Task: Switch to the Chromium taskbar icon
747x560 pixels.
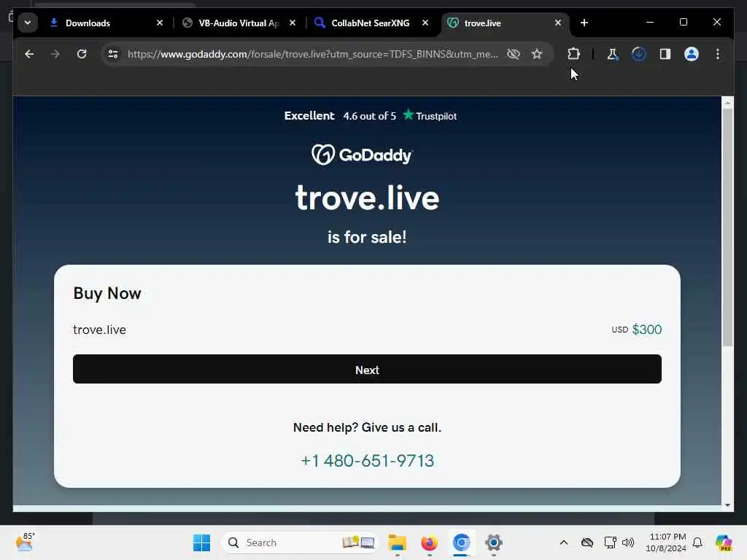Action: point(461,542)
